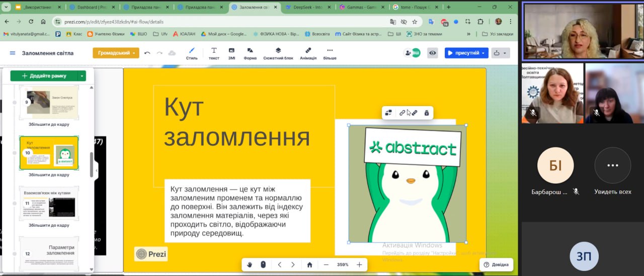
Task: Toggle the eye preview button
Action: click(x=433, y=53)
